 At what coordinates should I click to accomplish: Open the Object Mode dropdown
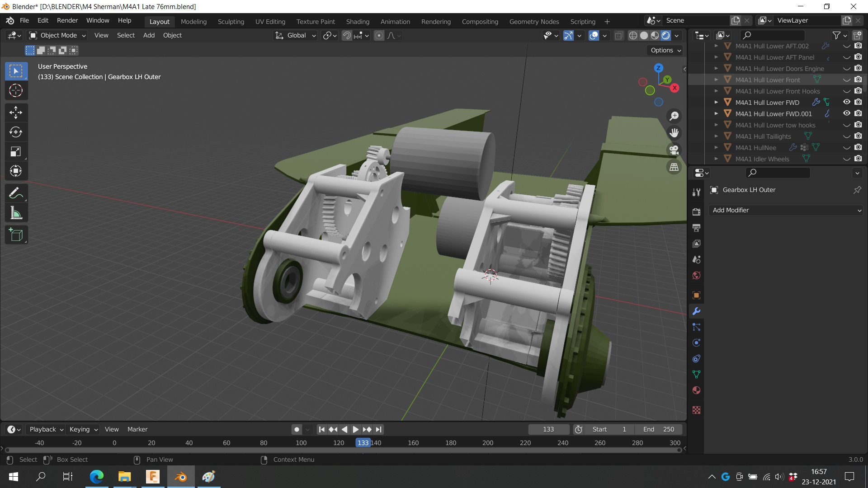[x=57, y=35]
